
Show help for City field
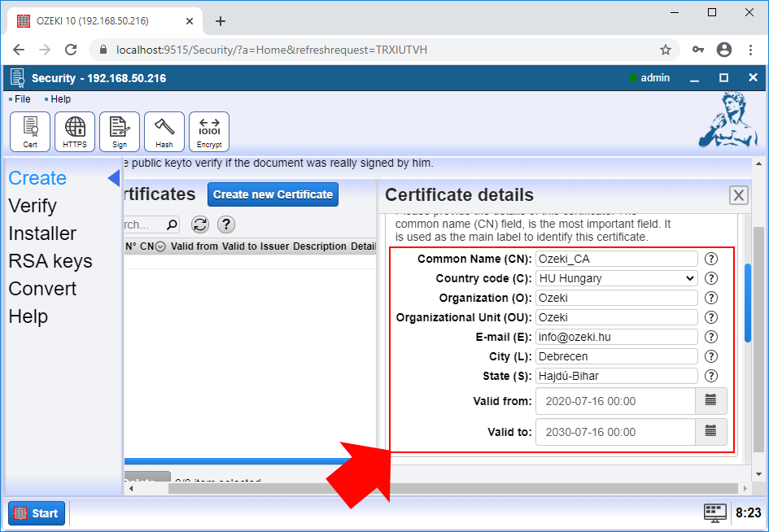click(710, 356)
